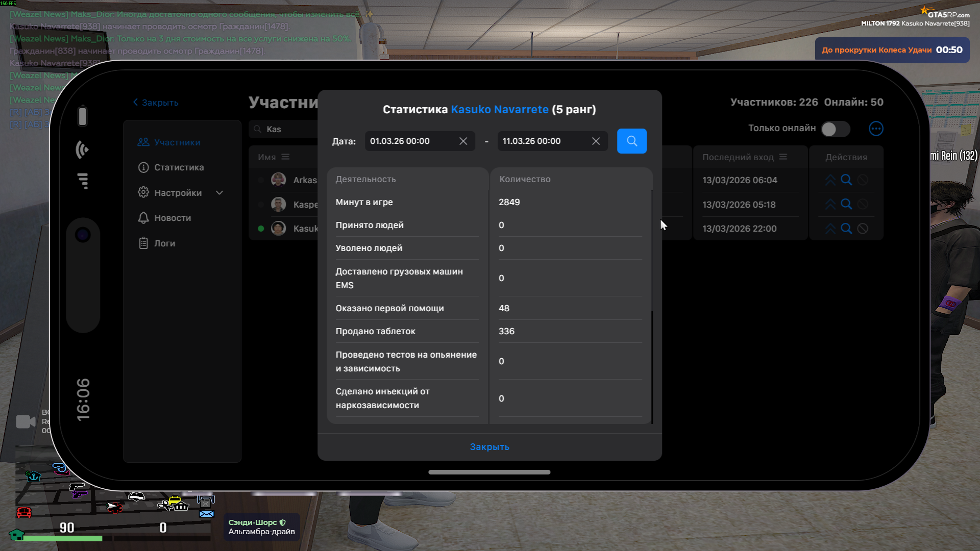The height and width of the screenshot is (551, 980).
Task: Expand the Настройки chevron in sidebar
Action: point(219,193)
